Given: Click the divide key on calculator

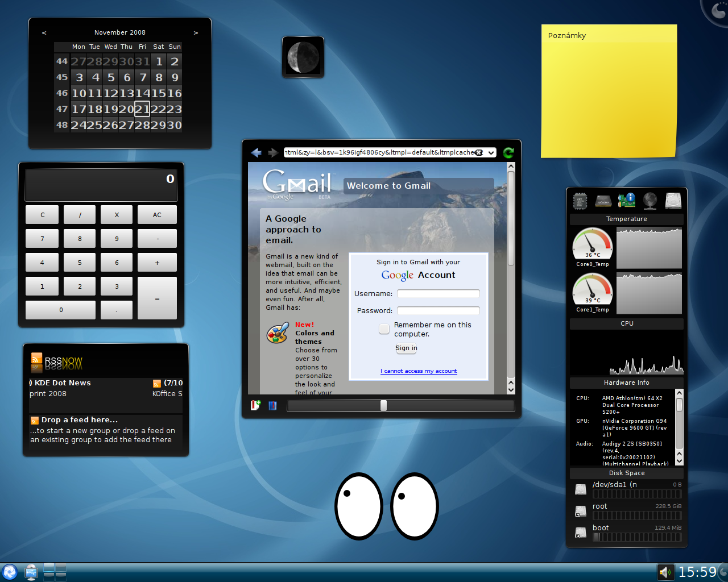Looking at the screenshot, I should tap(80, 215).
